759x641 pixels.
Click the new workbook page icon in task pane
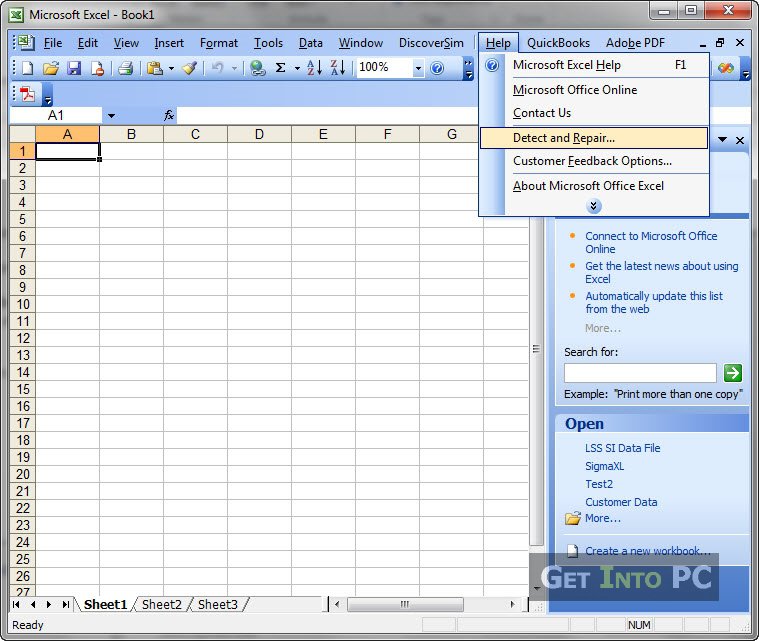tap(572, 551)
